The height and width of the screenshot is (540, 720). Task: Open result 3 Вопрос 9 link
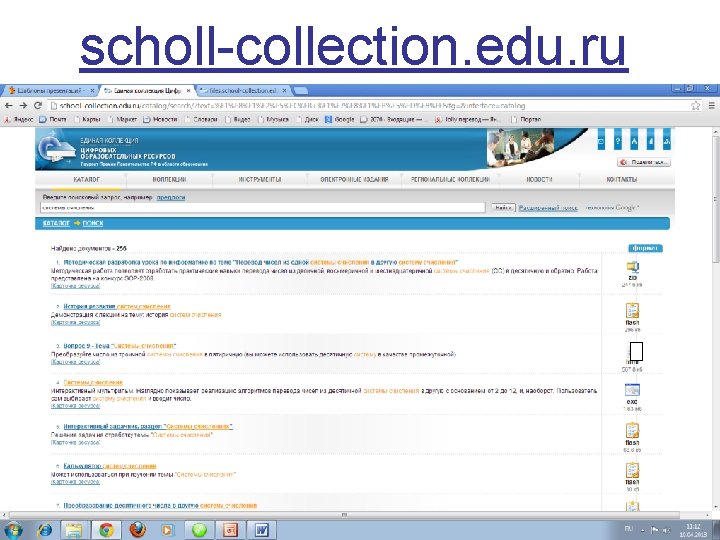click(x=119, y=346)
